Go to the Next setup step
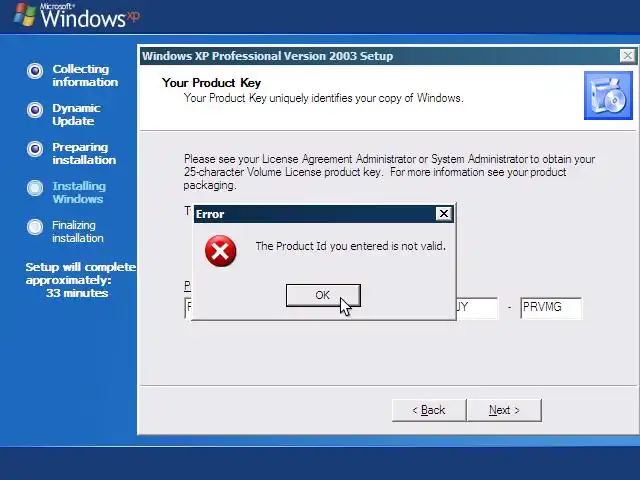 (x=504, y=410)
